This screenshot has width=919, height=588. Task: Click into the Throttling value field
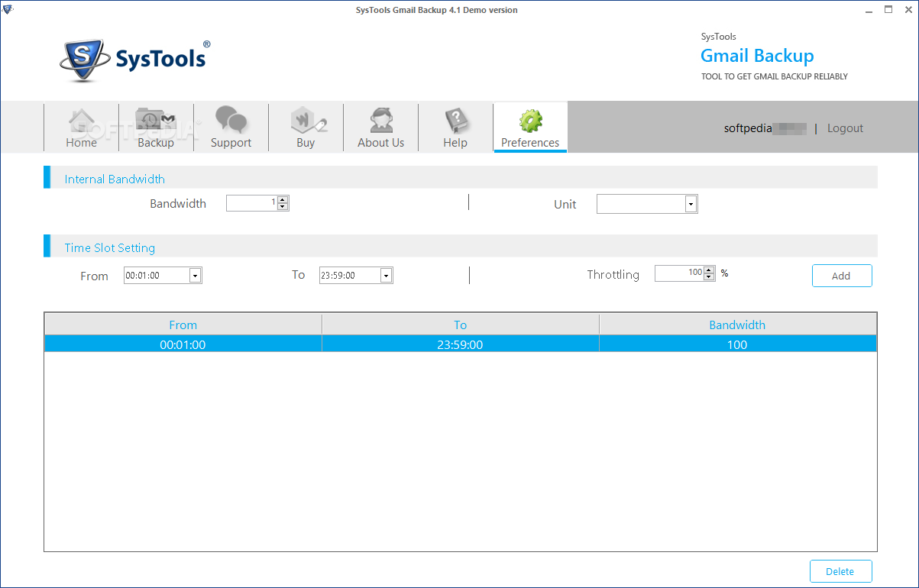[680, 273]
